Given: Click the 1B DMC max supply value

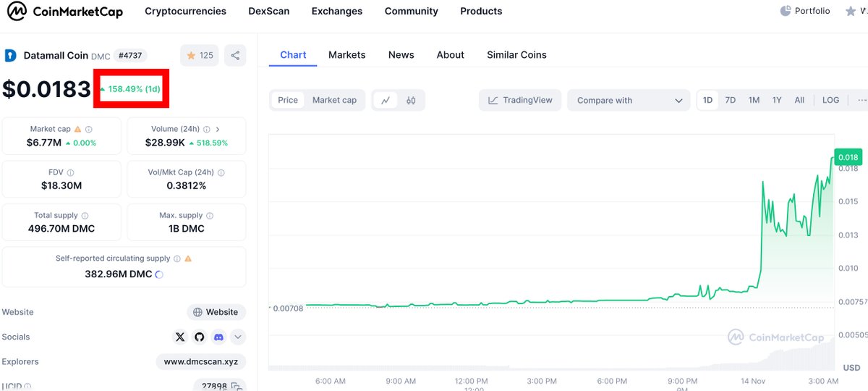Looking at the screenshot, I should pos(187,229).
